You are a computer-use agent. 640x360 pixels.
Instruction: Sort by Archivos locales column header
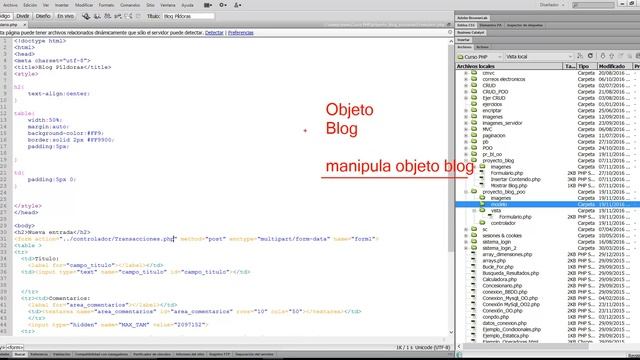(x=509, y=66)
